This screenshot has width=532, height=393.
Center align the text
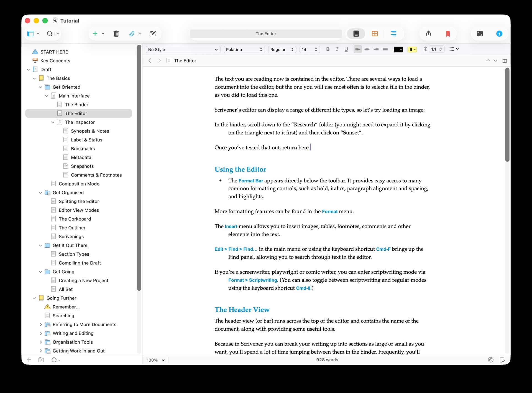pos(367,49)
